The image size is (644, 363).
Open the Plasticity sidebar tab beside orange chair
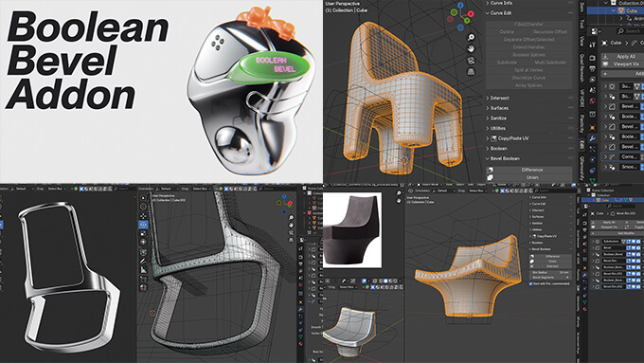tap(582, 123)
